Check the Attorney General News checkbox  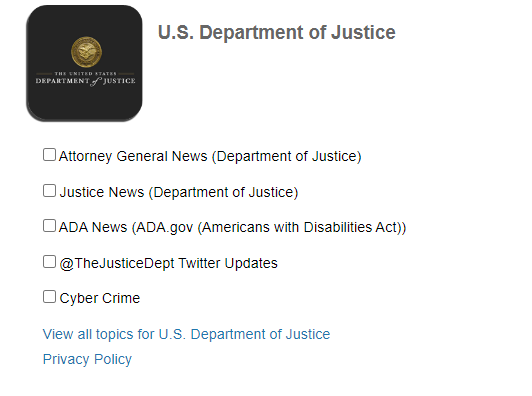pos(50,155)
